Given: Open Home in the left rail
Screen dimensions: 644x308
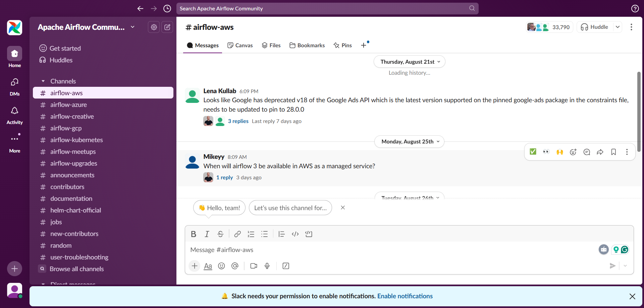Looking at the screenshot, I should click(x=15, y=57).
